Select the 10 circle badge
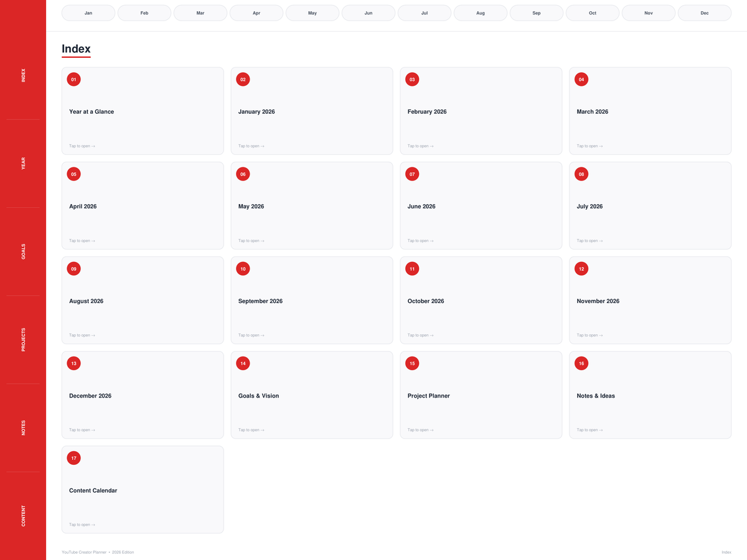747x560 pixels. click(243, 269)
